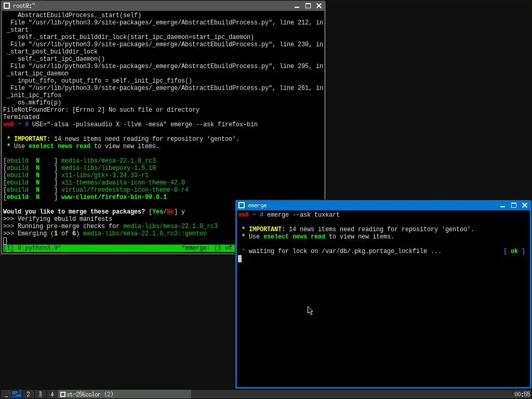Image resolution: width=532 pixels, height=399 pixels.
Task: Click the x11-libs/gtk+-3.24.33-r1 ebuild line
Action: (76, 175)
